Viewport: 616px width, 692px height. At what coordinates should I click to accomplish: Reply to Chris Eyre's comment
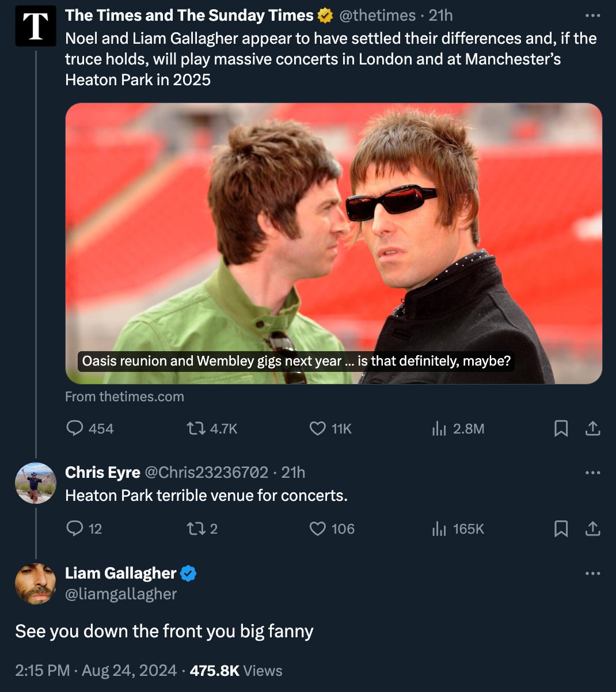[75, 528]
